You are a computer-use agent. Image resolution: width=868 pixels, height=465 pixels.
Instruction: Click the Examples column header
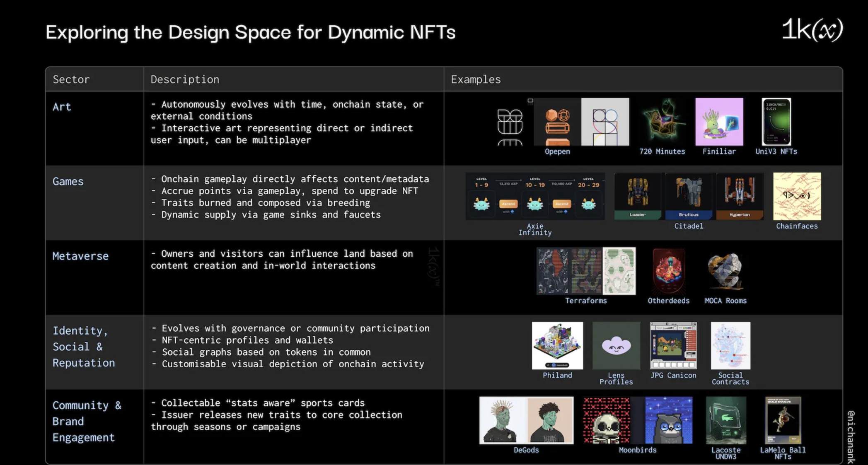[x=476, y=79]
